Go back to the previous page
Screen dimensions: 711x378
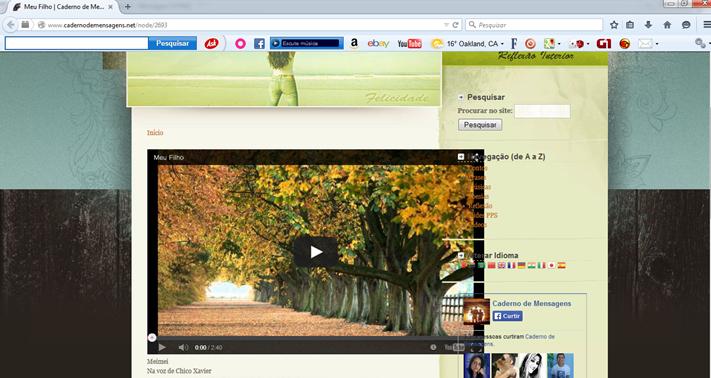[x=11, y=25]
